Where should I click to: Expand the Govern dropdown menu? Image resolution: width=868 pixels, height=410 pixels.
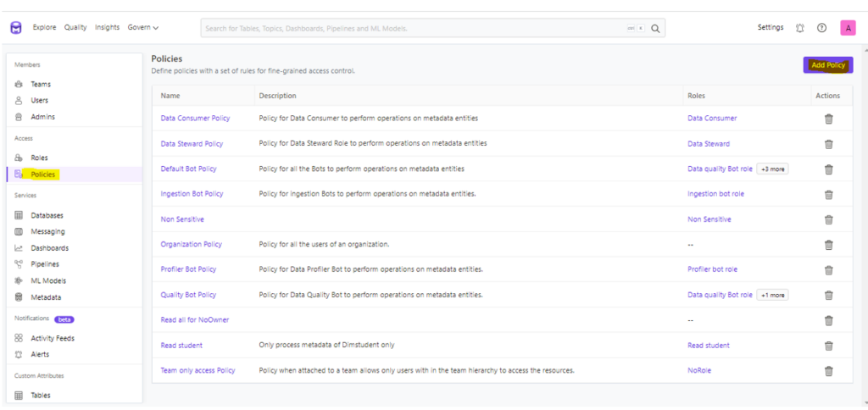click(x=143, y=28)
